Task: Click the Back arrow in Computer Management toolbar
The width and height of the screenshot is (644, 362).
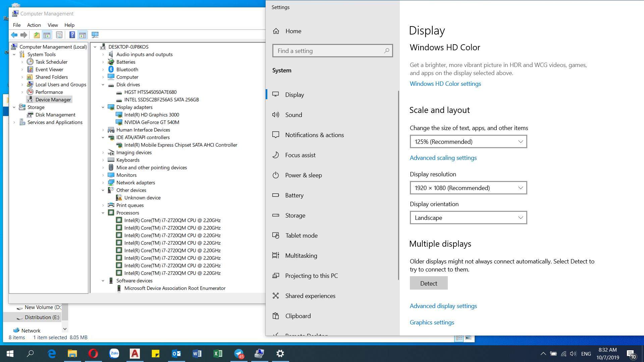Action: pos(14,35)
